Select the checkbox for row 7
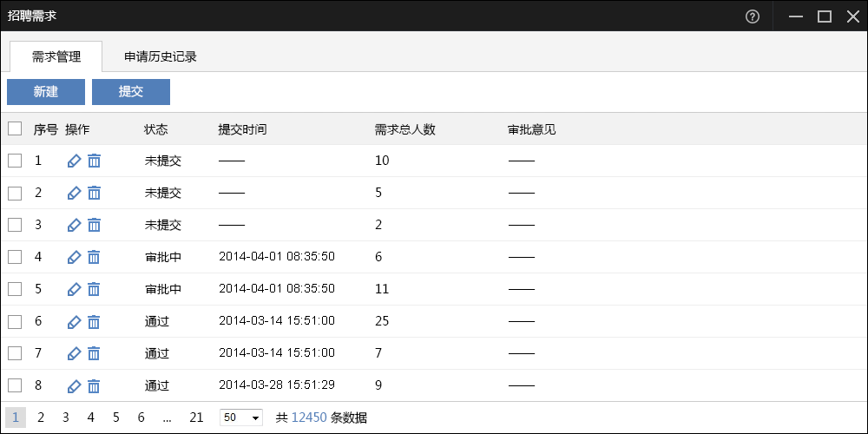This screenshot has width=868, height=434. click(x=15, y=353)
